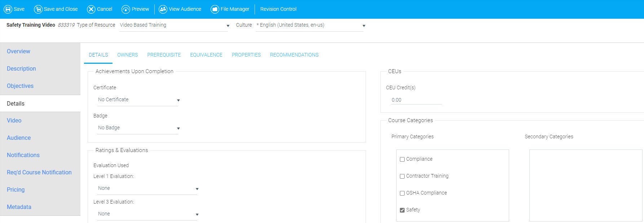Go to Audience in sidebar

pos(19,138)
